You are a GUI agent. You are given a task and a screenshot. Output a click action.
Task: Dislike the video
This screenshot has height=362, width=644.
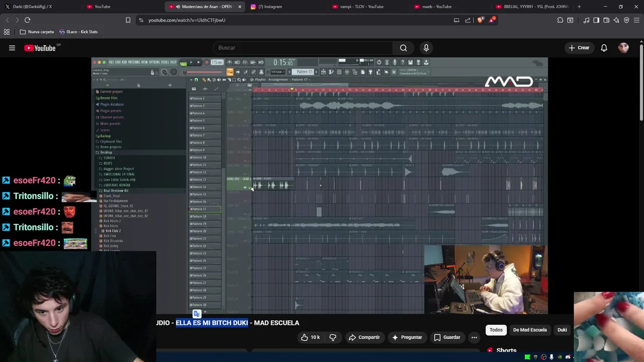pos(333,337)
